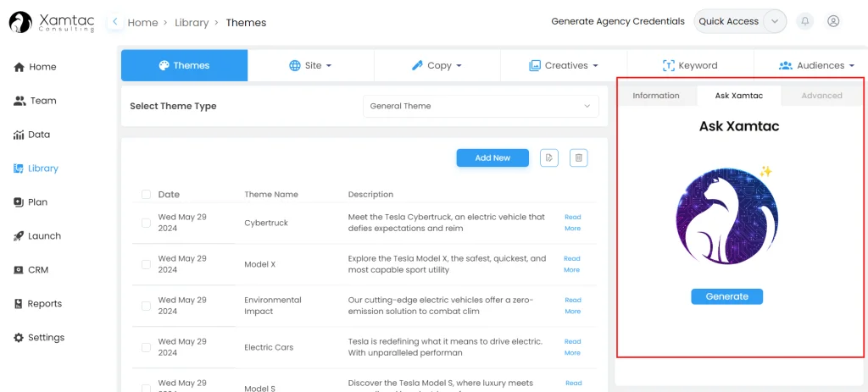Image resolution: width=868 pixels, height=392 pixels.
Task: Expand the Creatives menu dropdown
Action: 564,65
